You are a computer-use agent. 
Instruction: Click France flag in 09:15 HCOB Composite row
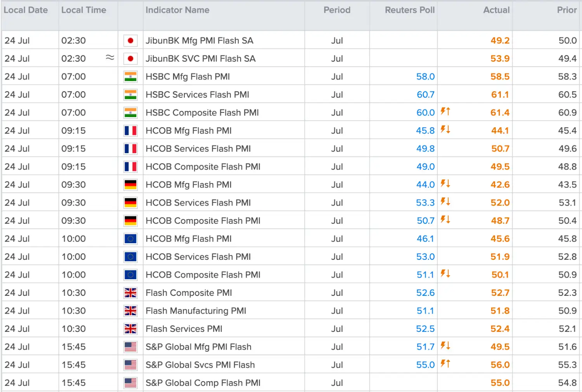pos(130,167)
